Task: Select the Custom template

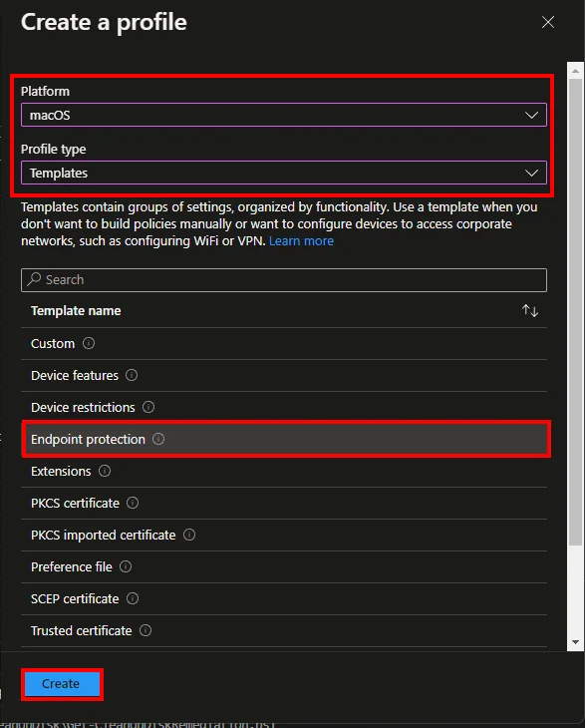Action: 283,344
